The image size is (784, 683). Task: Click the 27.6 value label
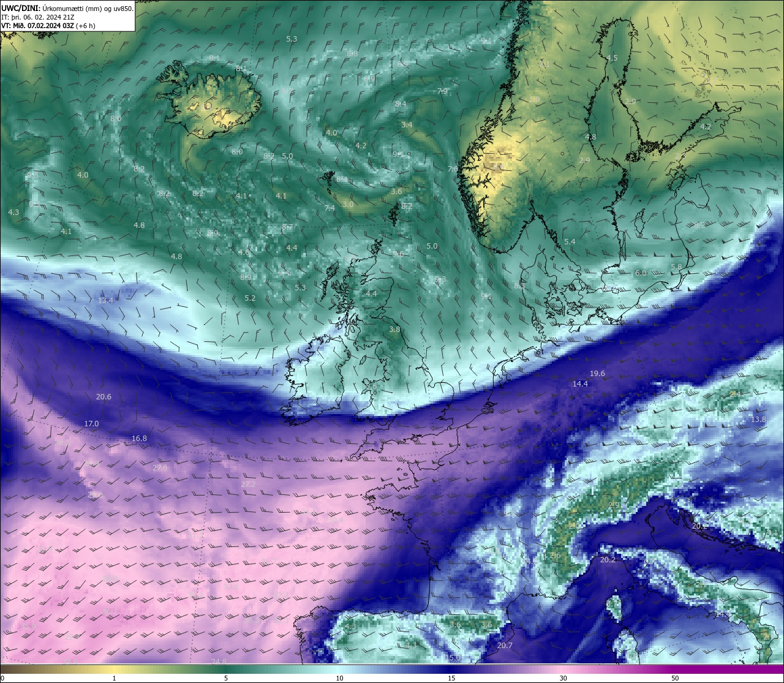[x=160, y=468]
